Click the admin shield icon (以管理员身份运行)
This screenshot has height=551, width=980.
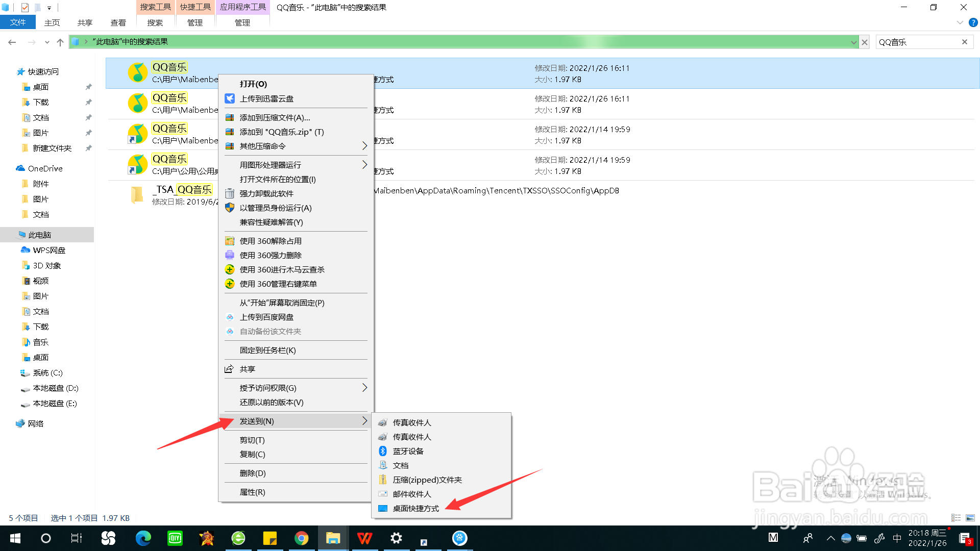(230, 208)
